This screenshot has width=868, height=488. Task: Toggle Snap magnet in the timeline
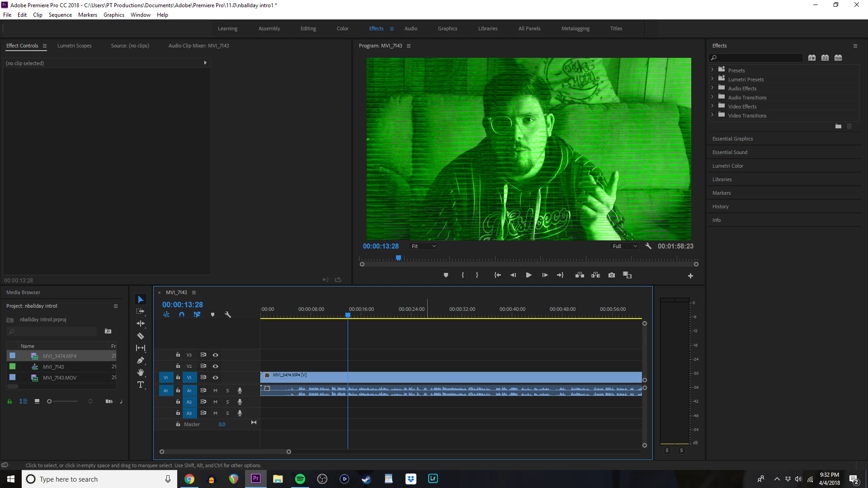pos(182,314)
